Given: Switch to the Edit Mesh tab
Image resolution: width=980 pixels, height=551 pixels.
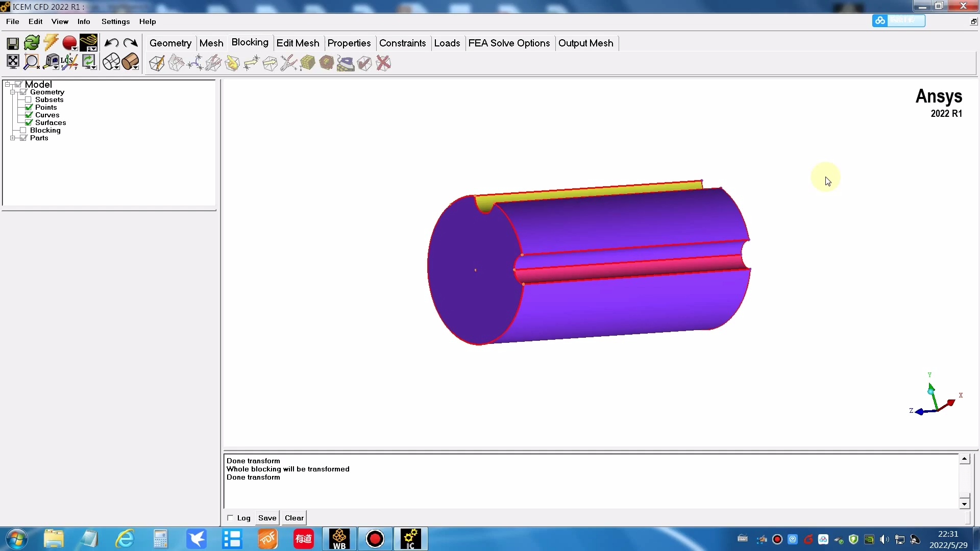Looking at the screenshot, I should 298,43.
